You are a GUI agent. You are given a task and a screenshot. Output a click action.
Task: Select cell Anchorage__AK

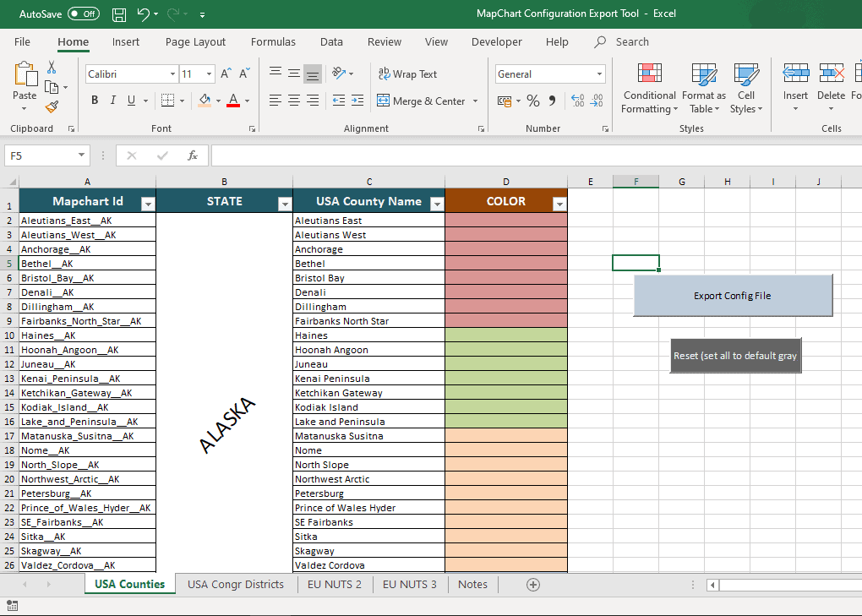(x=87, y=249)
